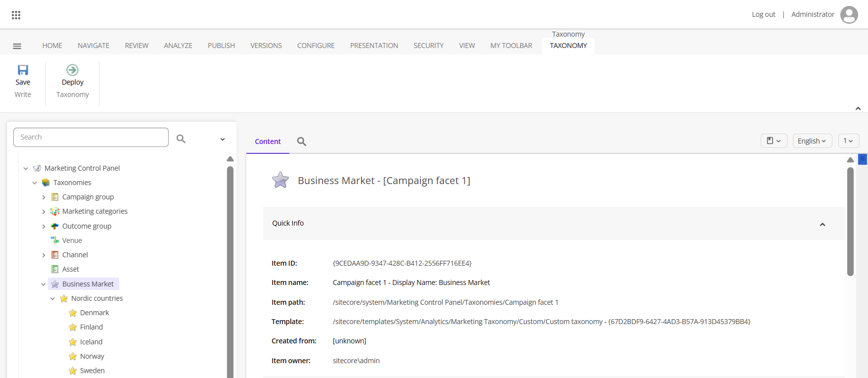
Task: Collapse the Quick Info section
Action: coord(822,225)
